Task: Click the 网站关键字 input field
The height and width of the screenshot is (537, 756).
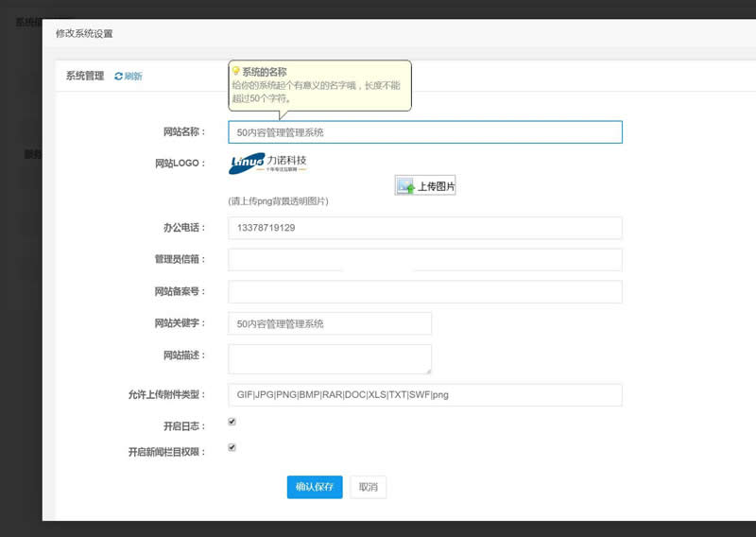Action: 330,323
